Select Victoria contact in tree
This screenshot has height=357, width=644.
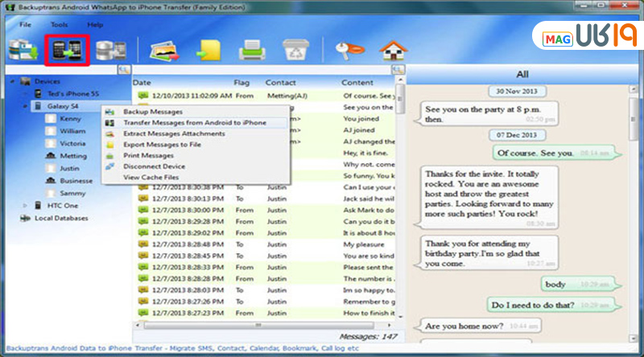[72, 144]
